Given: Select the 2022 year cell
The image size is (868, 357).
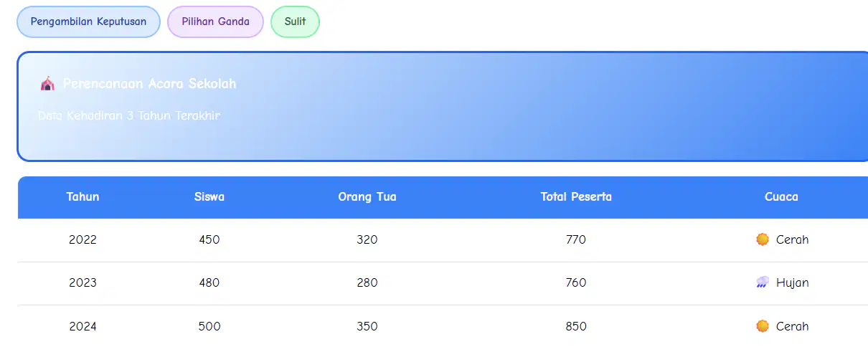Looking at the screenshot, I should [83, 239].
